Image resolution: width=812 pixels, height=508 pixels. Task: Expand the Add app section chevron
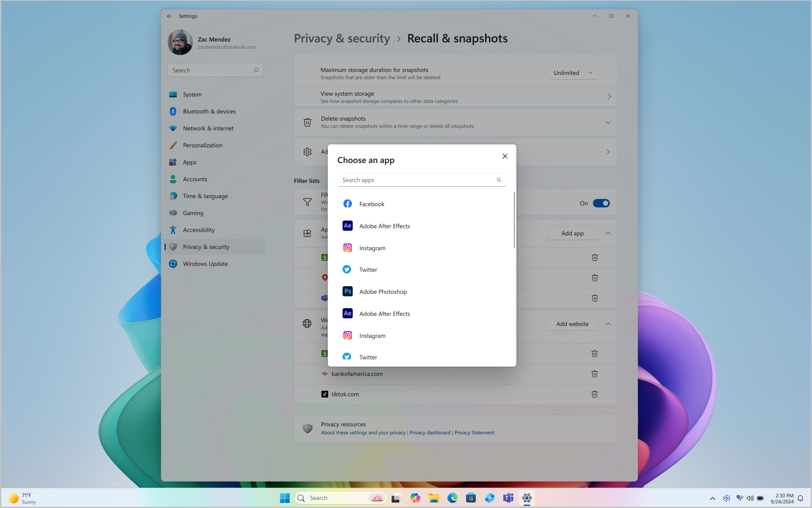pos(608,233)
